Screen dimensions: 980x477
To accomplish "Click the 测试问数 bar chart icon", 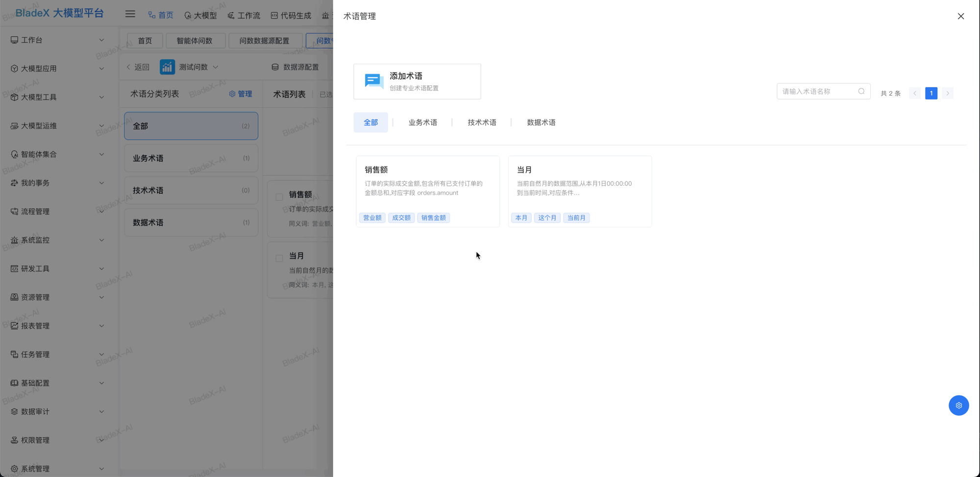I will [167, 67].
